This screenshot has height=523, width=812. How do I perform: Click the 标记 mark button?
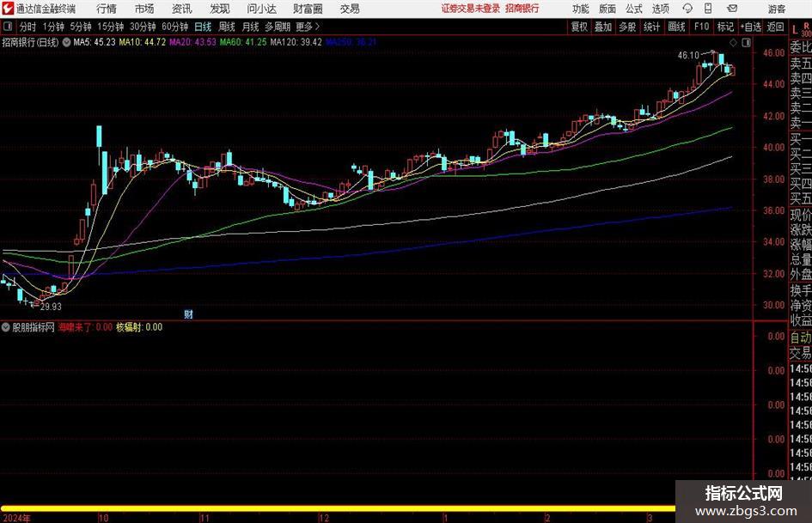click(725, 27)
